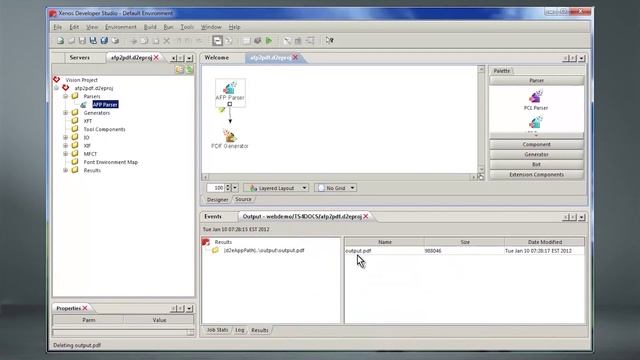Screen dimensions: 640x360
Task: Click the Name column header in results
Action: click(x=384, y=242)
